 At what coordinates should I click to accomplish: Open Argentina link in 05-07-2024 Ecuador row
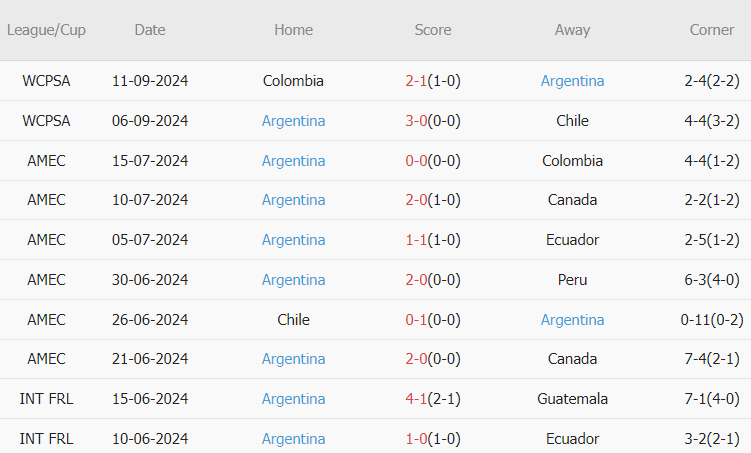coord(293,240)
